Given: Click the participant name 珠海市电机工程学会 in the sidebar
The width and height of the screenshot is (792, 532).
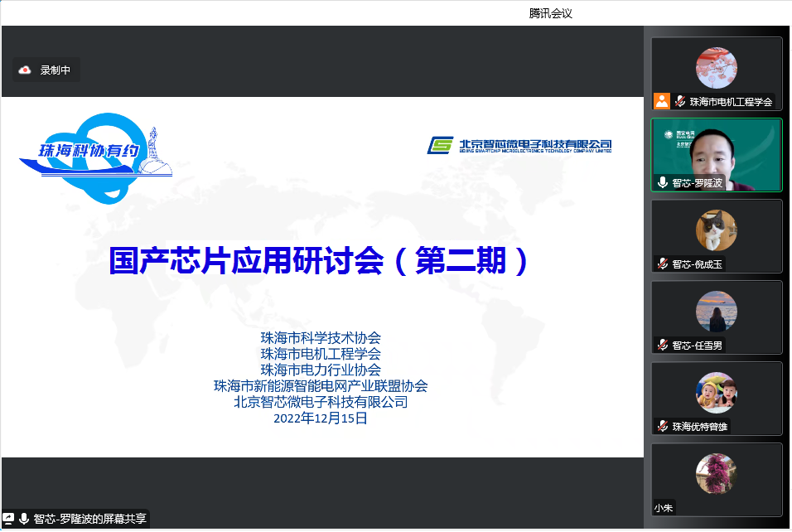Looking at the screenshot, I should 731,102.
